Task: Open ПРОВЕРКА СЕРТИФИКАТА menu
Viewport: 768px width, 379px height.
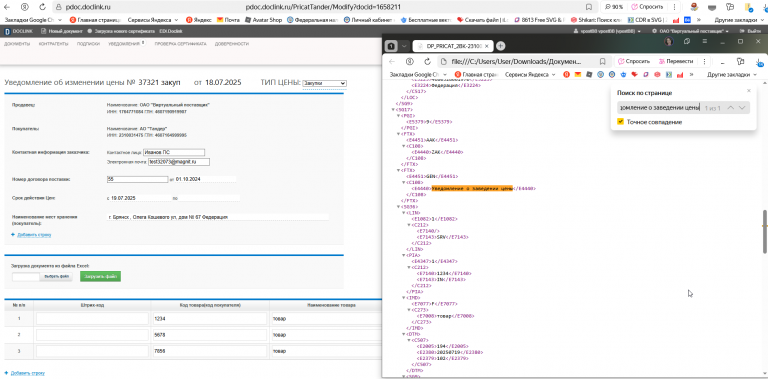Action: pyautogui.click(x=180, y=44)
